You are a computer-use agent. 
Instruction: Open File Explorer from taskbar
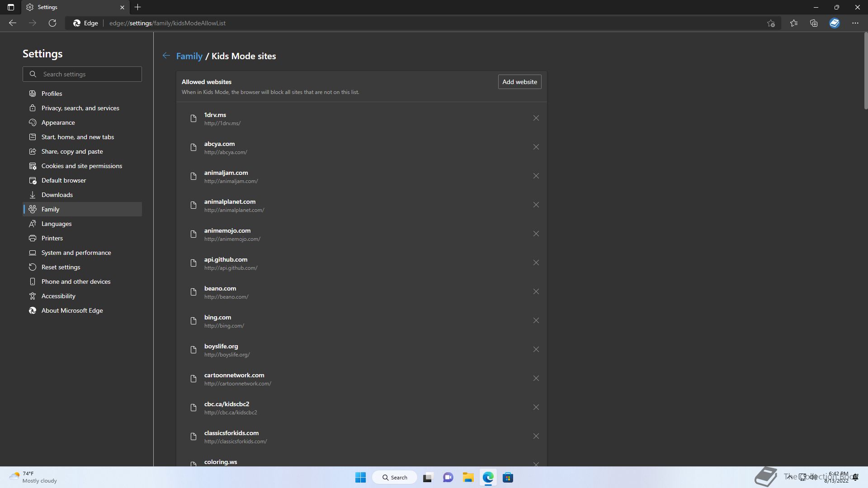tap(468, 477)
